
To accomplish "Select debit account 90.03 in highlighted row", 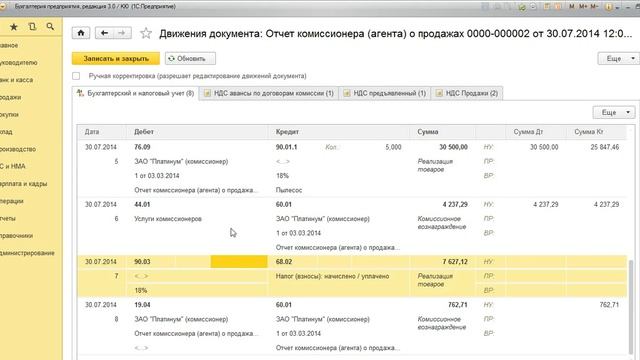I will (x=142, y=262).
